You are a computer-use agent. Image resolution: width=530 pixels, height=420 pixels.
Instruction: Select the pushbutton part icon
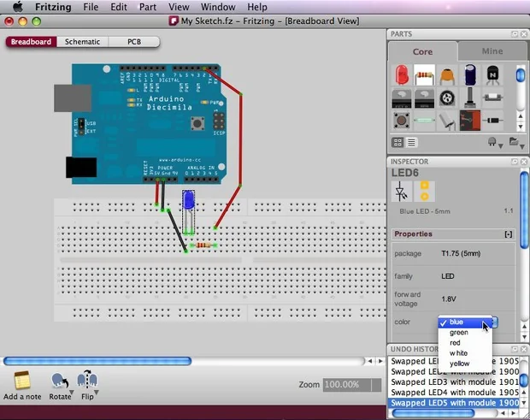(x=400, y=121)
